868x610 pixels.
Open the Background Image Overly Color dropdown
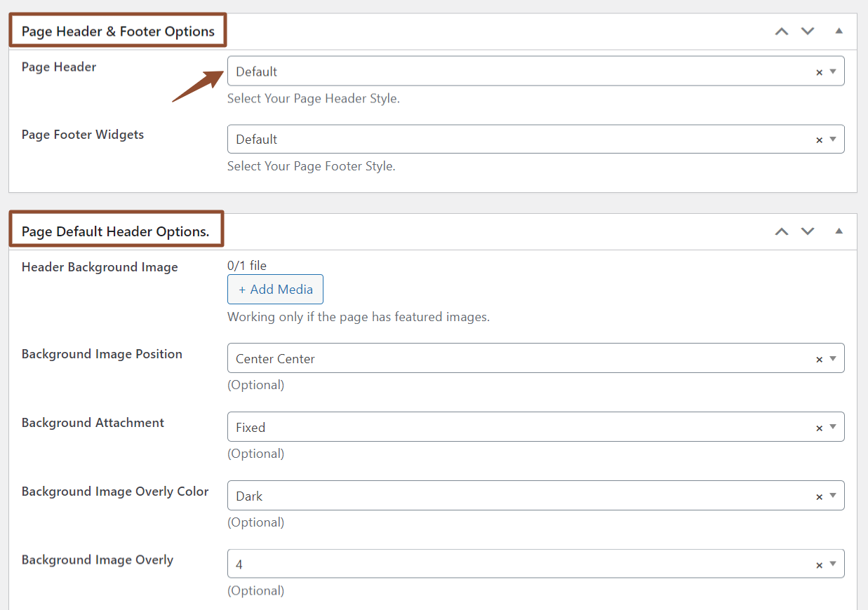[834, 496]
